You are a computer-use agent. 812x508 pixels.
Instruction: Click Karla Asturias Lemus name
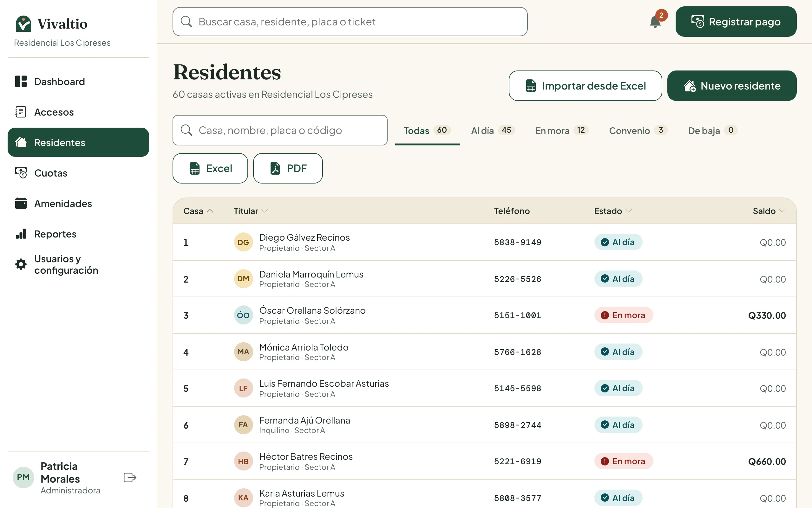pyautogui.click(x=302, y=493)
